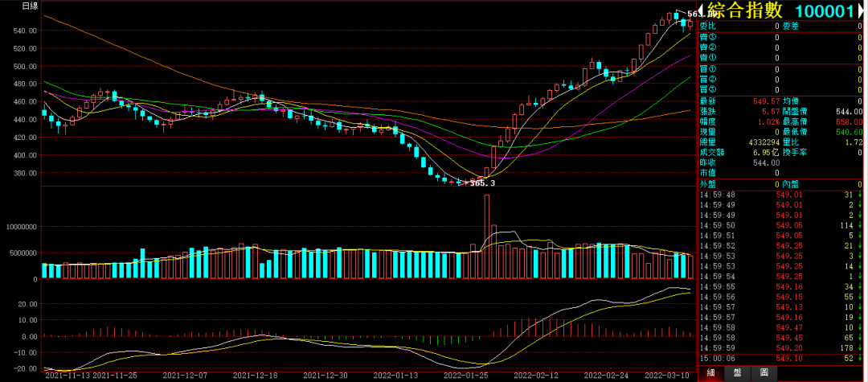The image size is (868, 382).
Task: Select the 14:59:51 tick row
Action: point(780,236)
